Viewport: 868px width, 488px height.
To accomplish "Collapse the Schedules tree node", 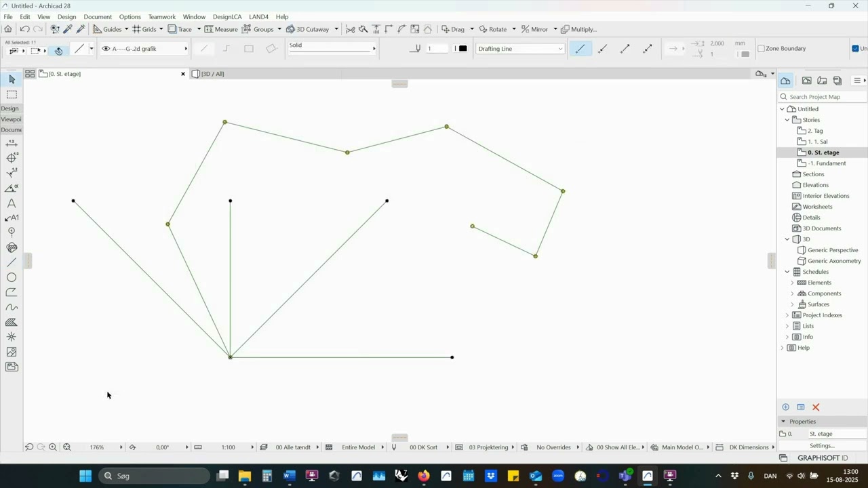I will click(787, 272).
